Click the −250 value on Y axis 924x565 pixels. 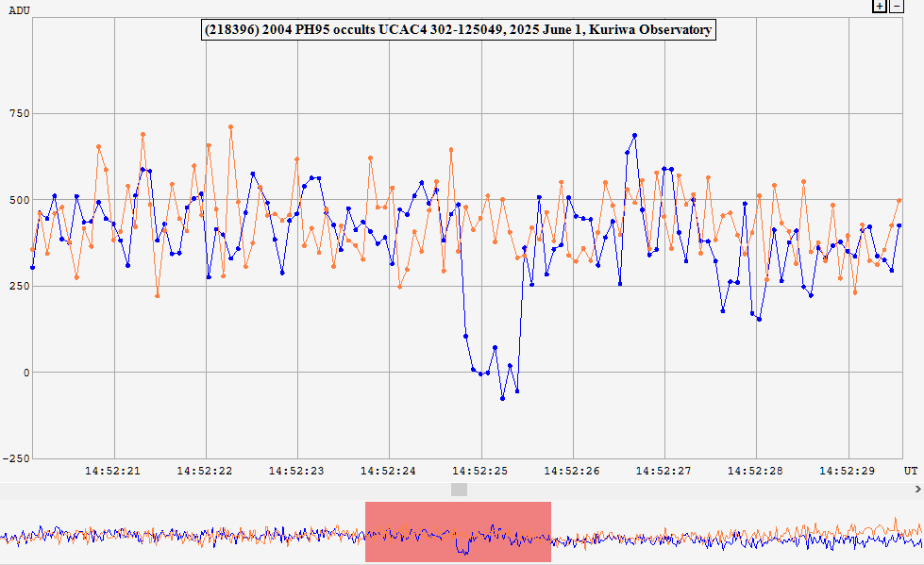pos(13,458)
